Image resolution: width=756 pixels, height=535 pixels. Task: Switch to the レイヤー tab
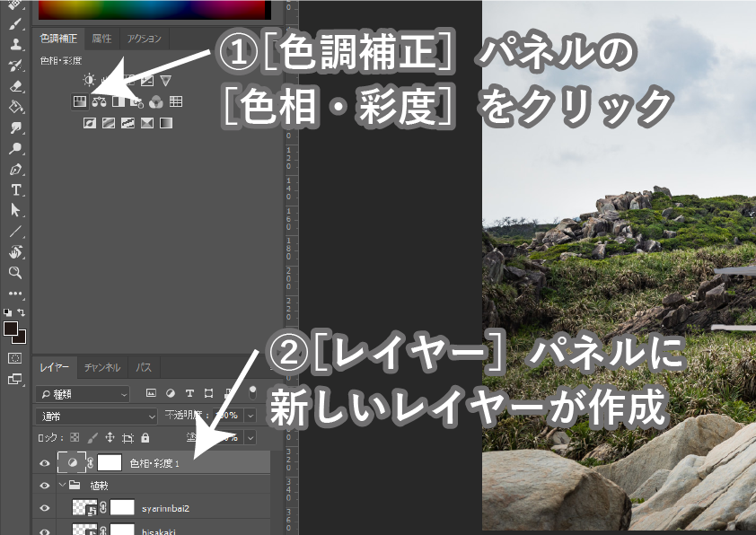55,367
